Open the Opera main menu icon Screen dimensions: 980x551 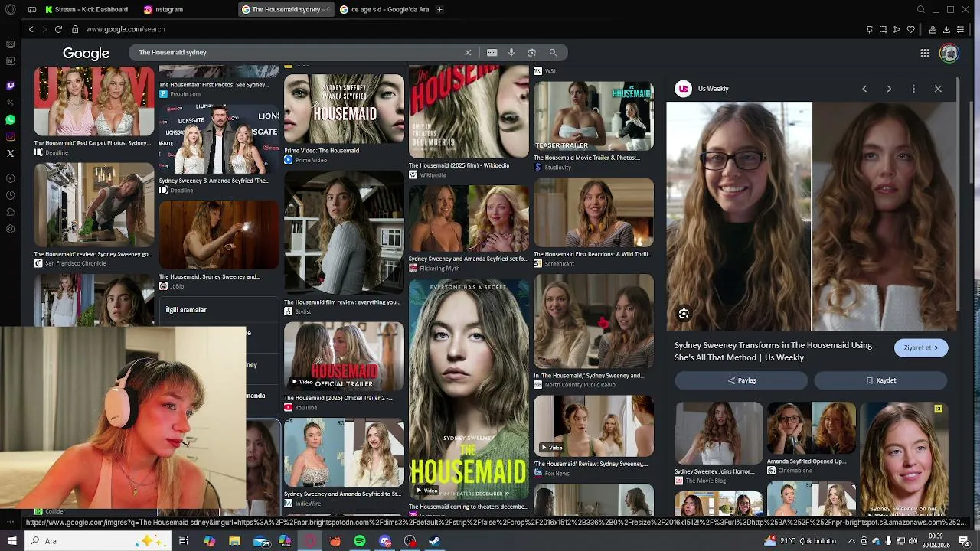click(x=11, y=9)
